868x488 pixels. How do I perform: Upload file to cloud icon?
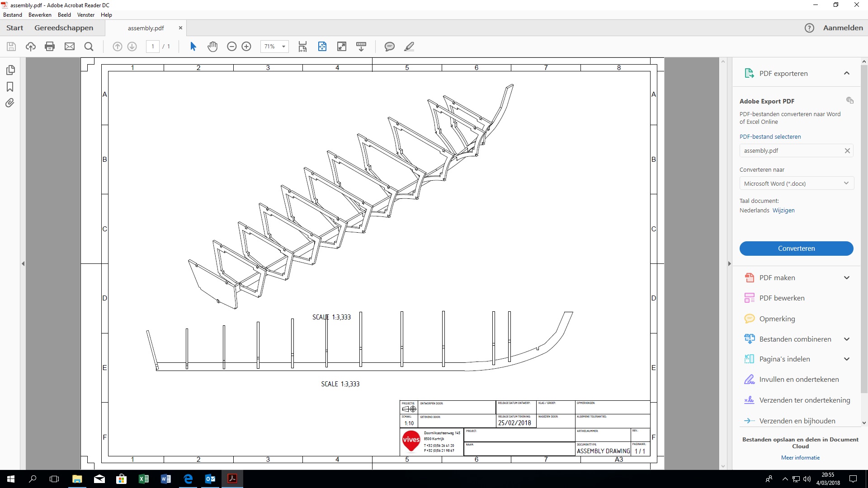pyautogui.click(x=31, y=47)
